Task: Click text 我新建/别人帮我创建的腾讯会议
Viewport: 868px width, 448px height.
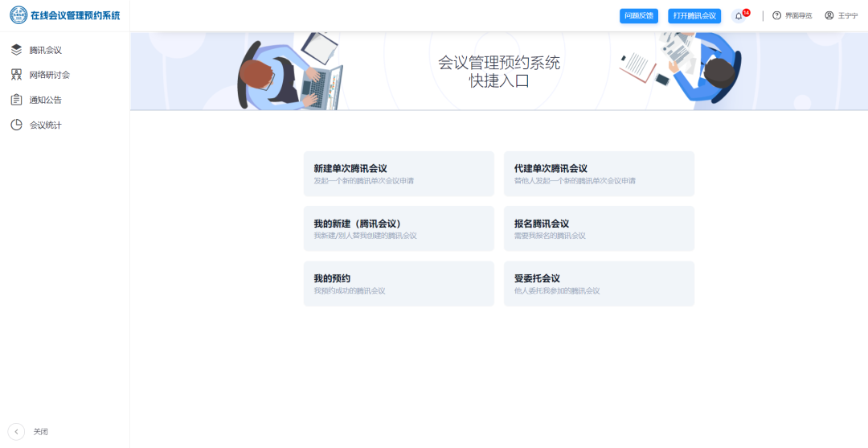Action: (366, 236)
